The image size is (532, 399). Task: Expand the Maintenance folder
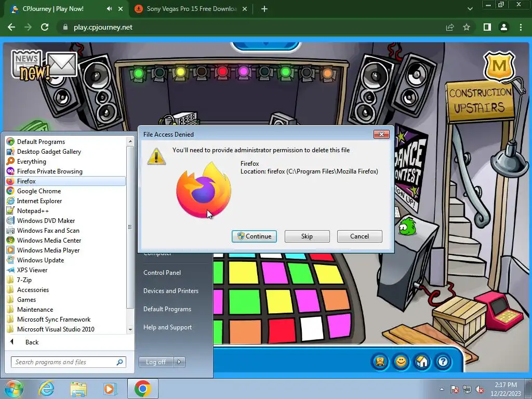coord(35,309)
